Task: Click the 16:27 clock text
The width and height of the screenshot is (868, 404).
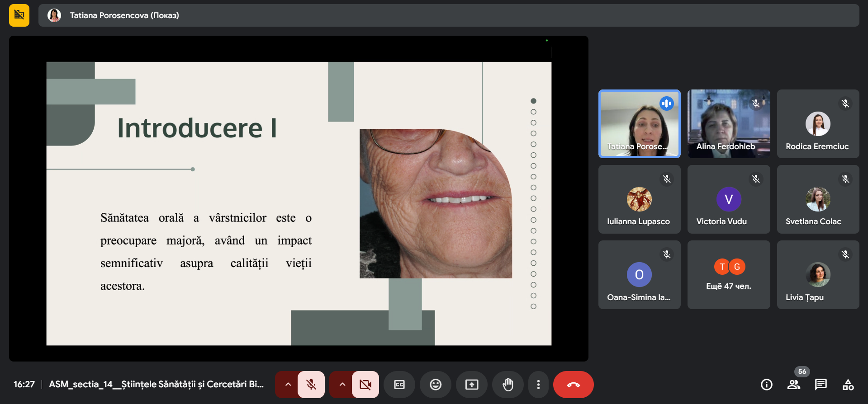Action: coord(24,385)
